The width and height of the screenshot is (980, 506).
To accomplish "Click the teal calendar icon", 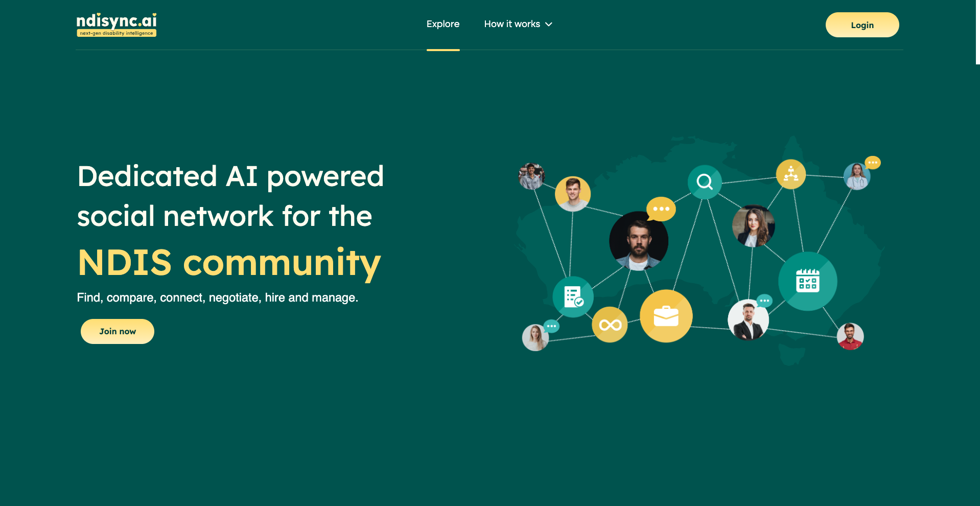I will [807, 281].
